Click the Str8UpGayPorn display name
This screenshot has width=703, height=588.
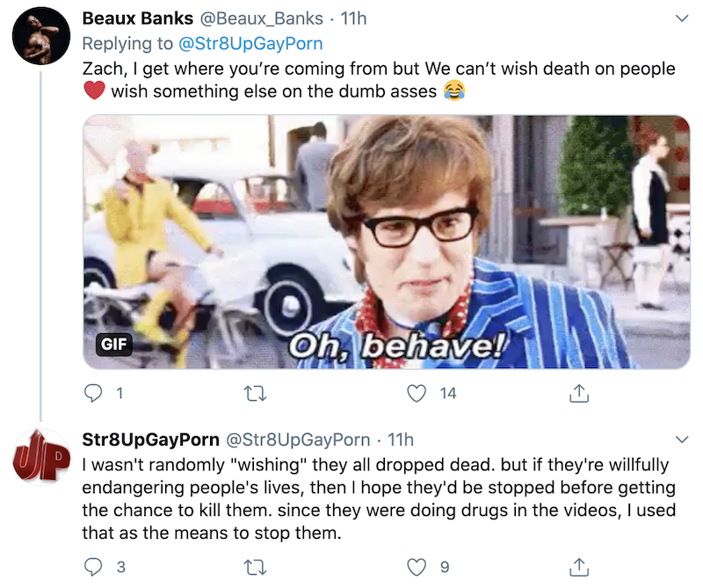pos(150,439)
